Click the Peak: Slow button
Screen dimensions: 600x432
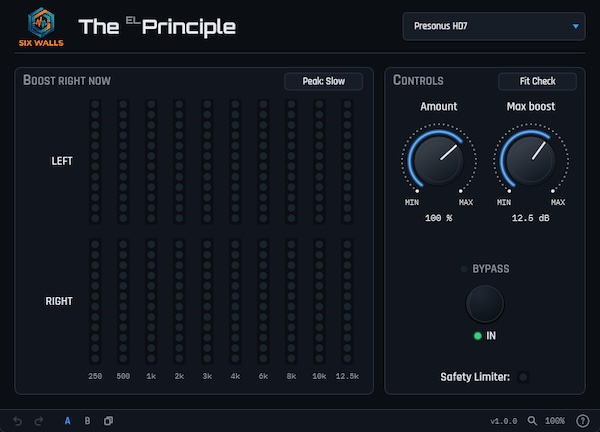click(x=323, y=81)
